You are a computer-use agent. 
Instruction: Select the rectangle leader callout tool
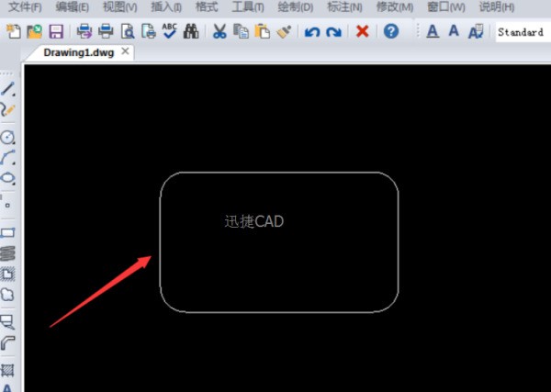click(7, 321)
